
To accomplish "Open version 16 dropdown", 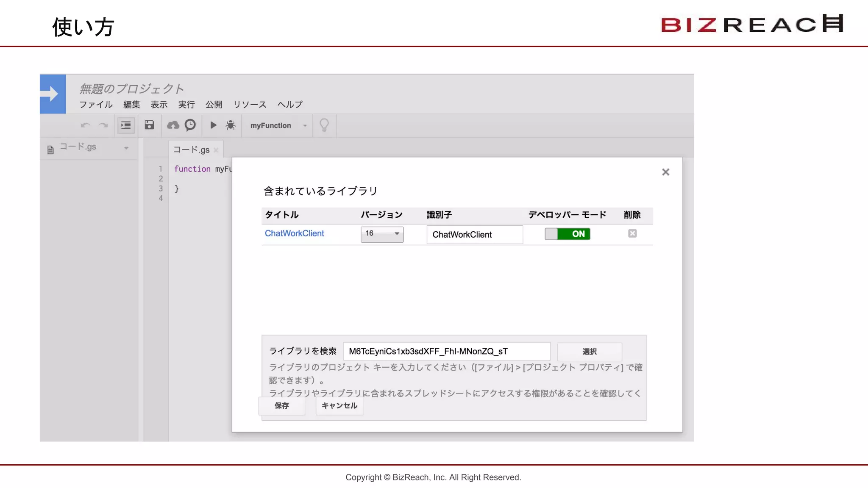I will pos(382,234).
